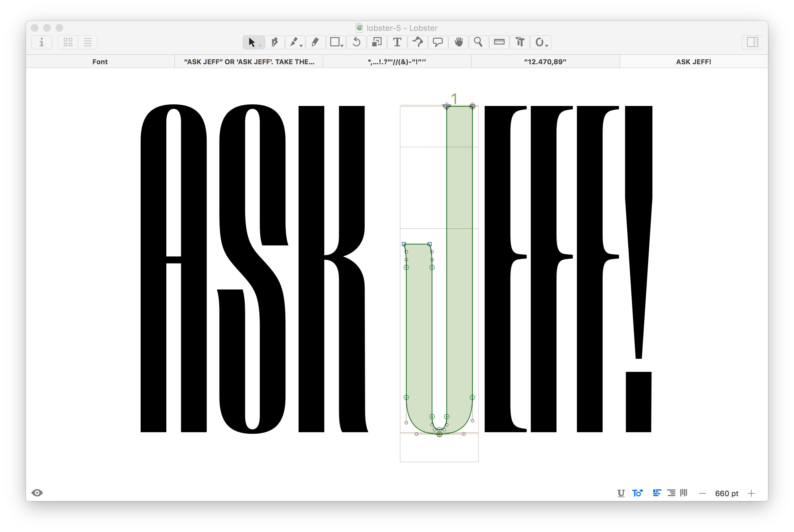The image size is (794, 532).
Task: Set vertical writing direction
Action: point(684,493)
